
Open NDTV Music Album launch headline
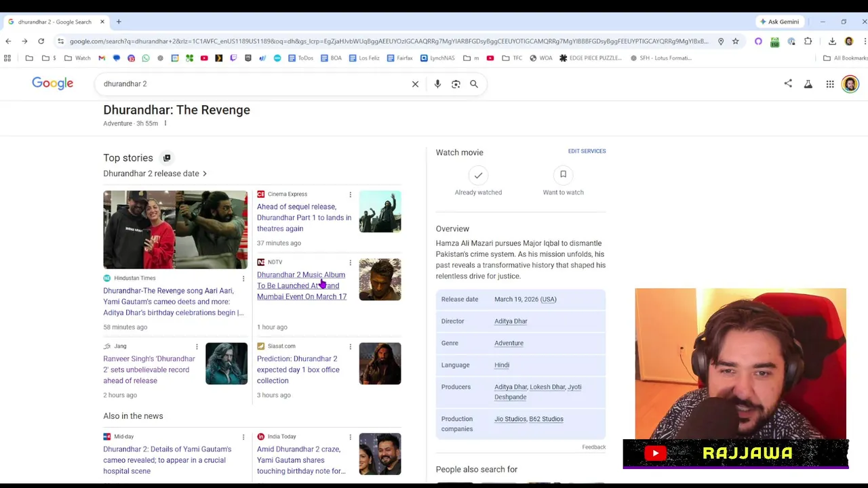302,286
